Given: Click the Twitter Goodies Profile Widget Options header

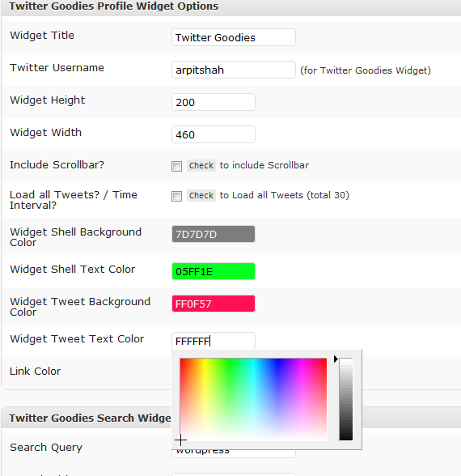Looking at the screenshot, I should (113, 6).
